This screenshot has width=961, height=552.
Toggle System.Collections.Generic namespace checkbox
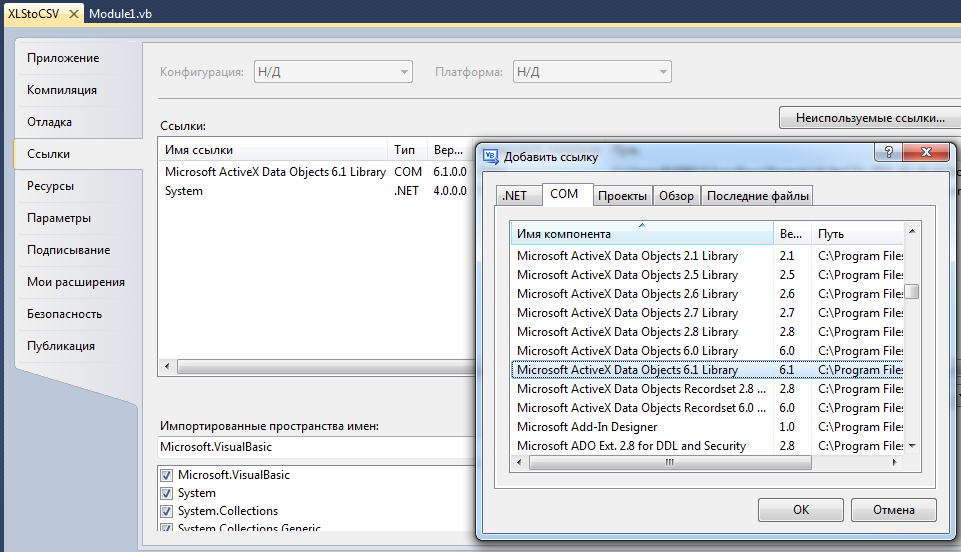point(166,527)
